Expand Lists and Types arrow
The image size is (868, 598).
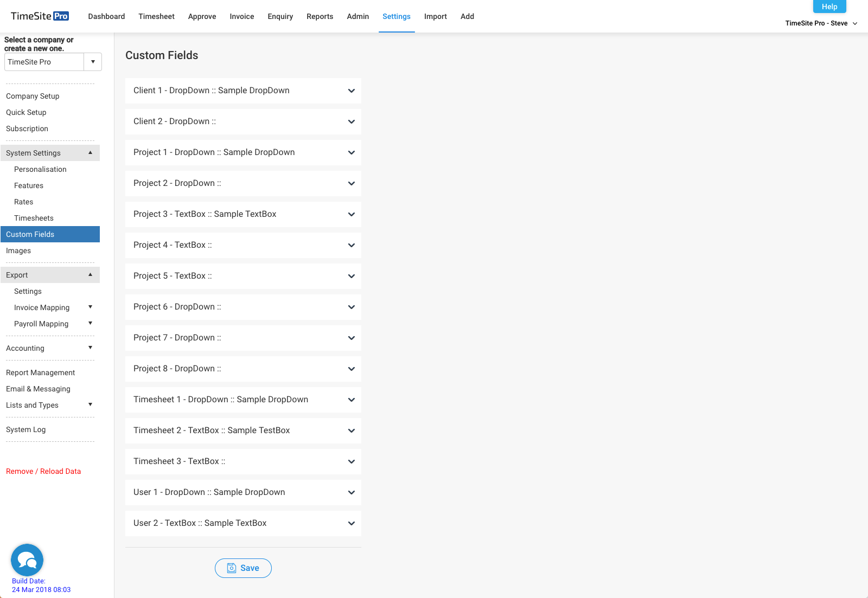coord(90,405)
